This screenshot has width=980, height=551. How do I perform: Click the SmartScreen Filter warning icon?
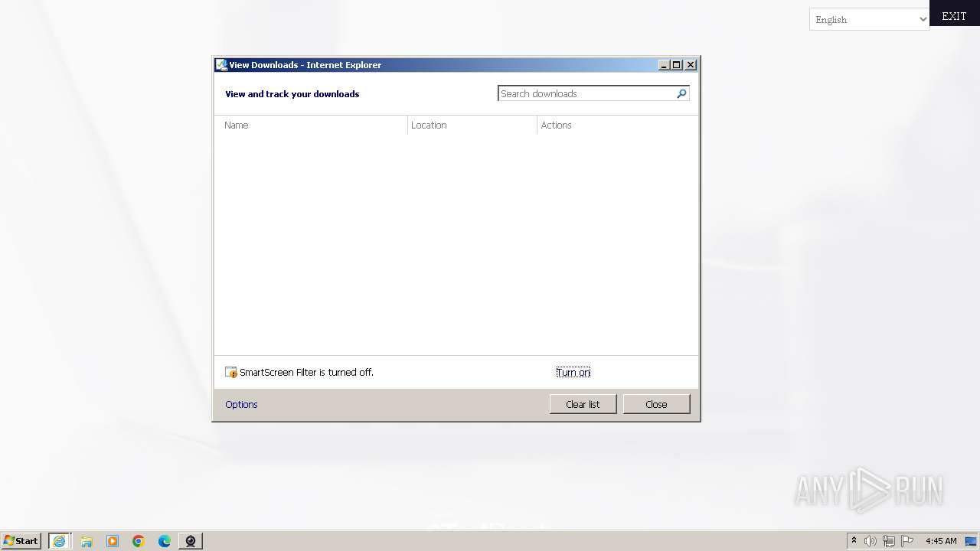(231, 373)
